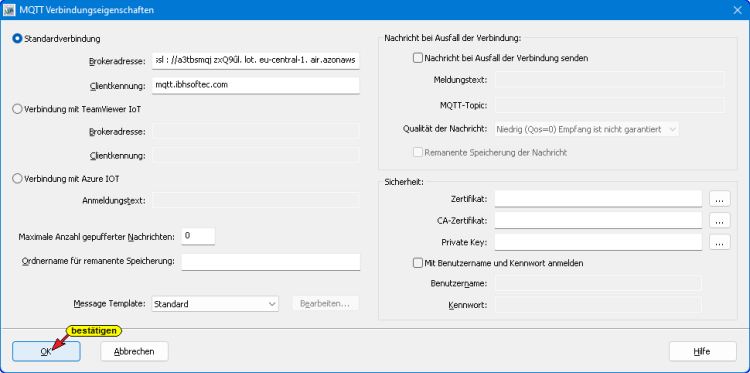Click the Maximale Anzahl gepufferter Nachrichten field
The height and width of the screenshot is (373, 750).
(x=198, y=236)
